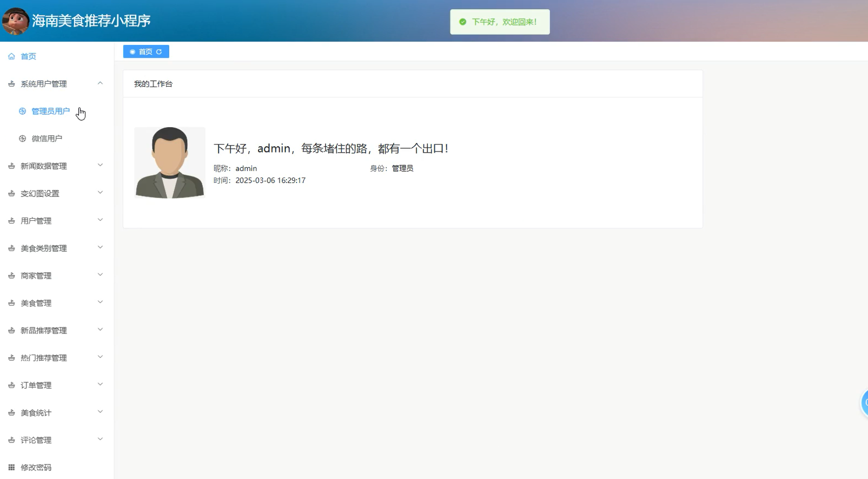868x479 pixels.
Task: Click the time value 2025-03-06 16:29:17
Action: (270, 181)
